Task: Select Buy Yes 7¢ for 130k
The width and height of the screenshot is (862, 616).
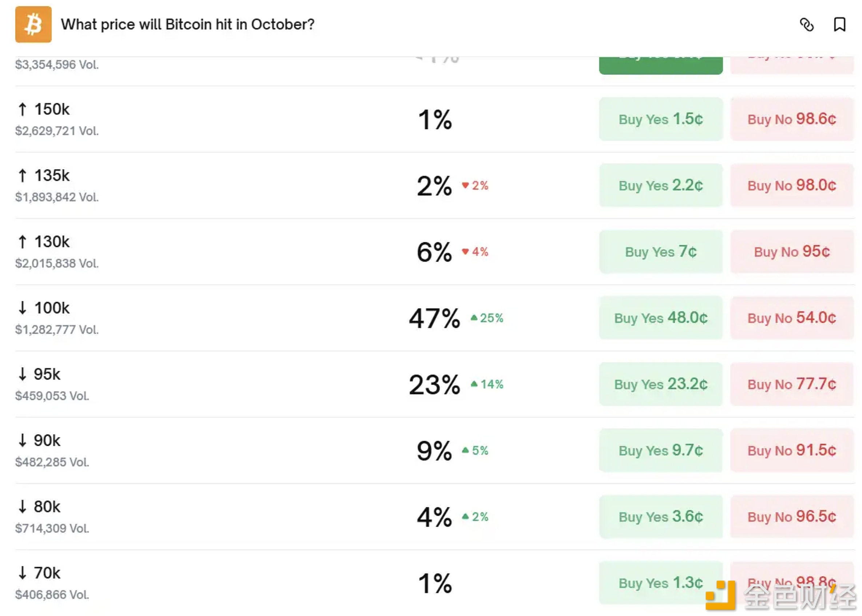Action: [x=660, y=252]
